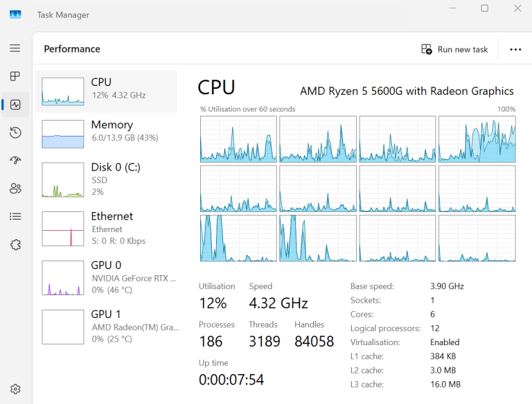This screenshot has width=532, height=404.
Task: Open Task Manager settings gear
Action: pyautogui.click(x=15, y=389)
